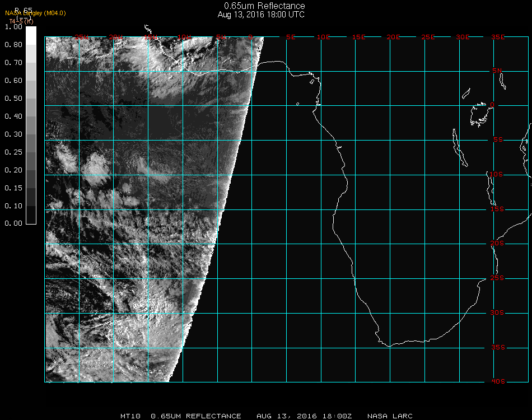Select the "Aug 13, 2016 18:00 UTC" date line
Image resolution: width=532 pixels, height=420 pixels.
(261, 15)
